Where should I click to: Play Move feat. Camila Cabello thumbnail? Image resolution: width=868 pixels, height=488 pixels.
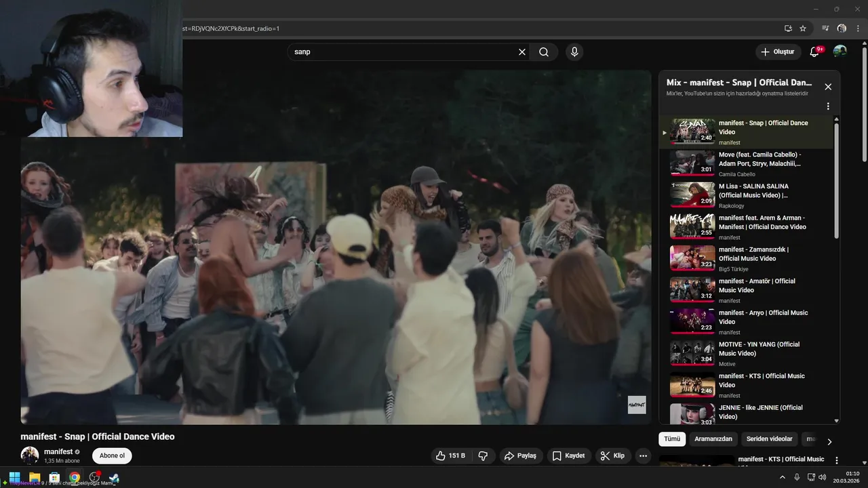[692, 163]
